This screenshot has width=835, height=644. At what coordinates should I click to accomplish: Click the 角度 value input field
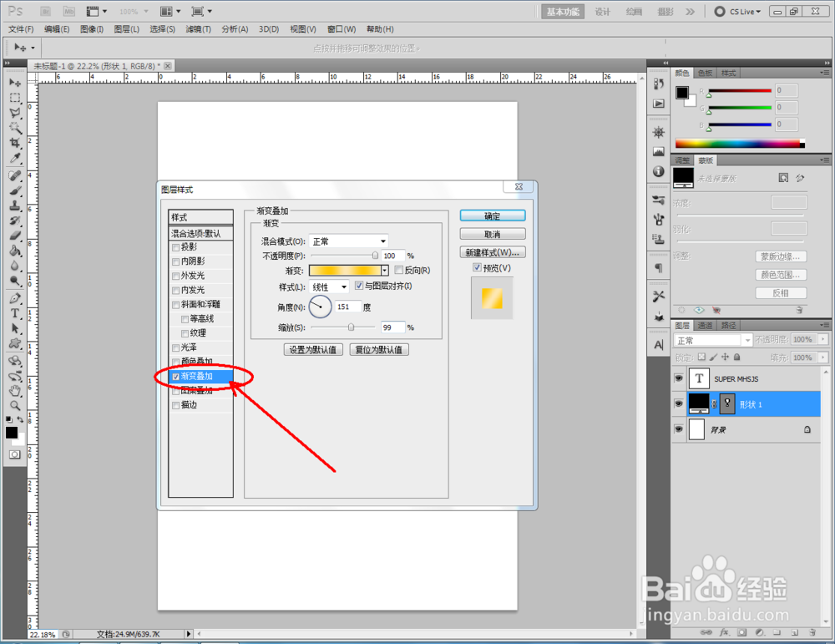coord(347,307)
